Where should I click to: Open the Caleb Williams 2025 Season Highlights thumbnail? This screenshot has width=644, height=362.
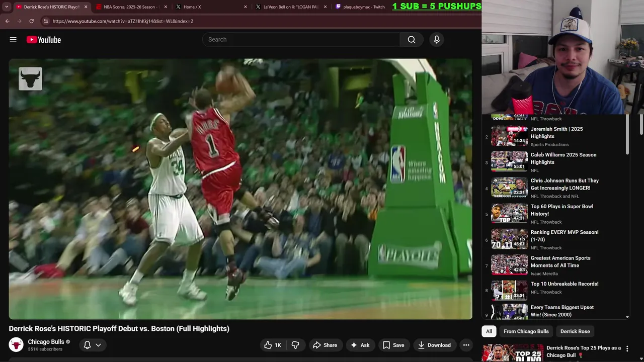pos(509,161)
